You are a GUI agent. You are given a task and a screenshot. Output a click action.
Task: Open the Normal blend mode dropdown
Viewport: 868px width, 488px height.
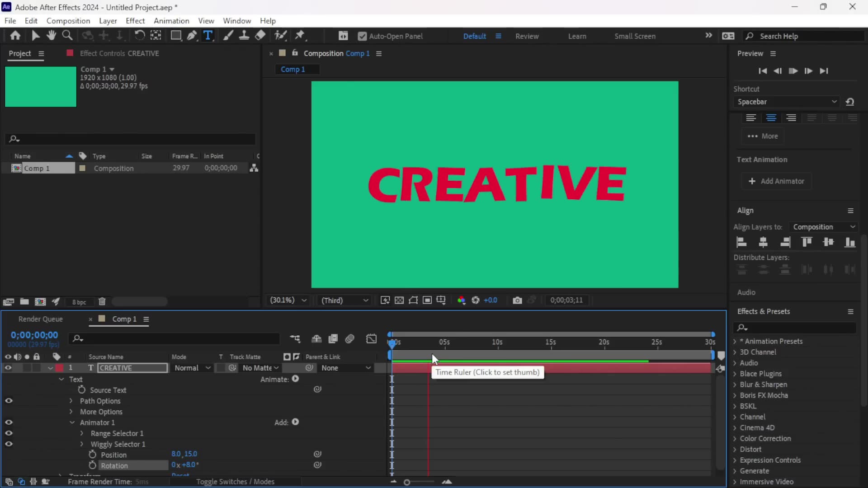(192, 368)
